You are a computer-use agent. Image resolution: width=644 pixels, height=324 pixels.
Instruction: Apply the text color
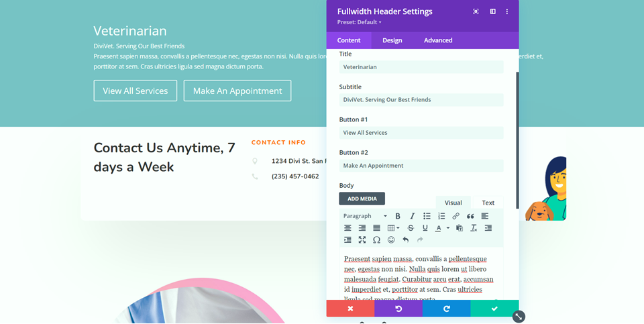coord(439,228)
